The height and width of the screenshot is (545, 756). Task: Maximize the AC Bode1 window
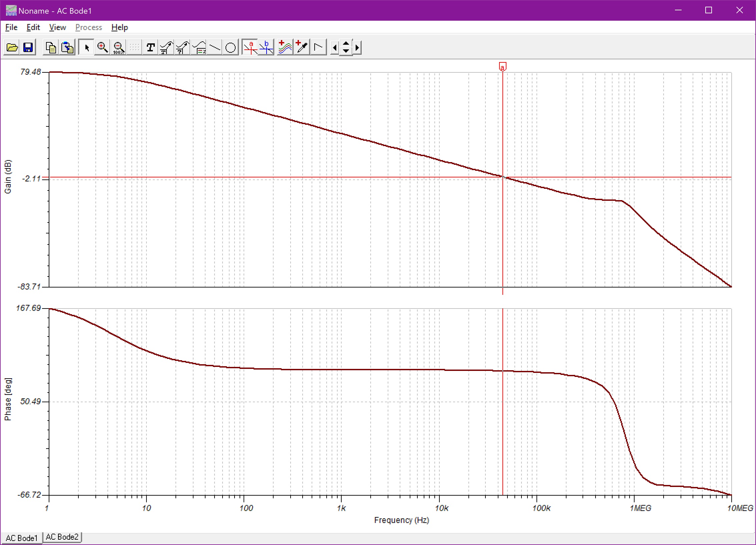point(709,10)
